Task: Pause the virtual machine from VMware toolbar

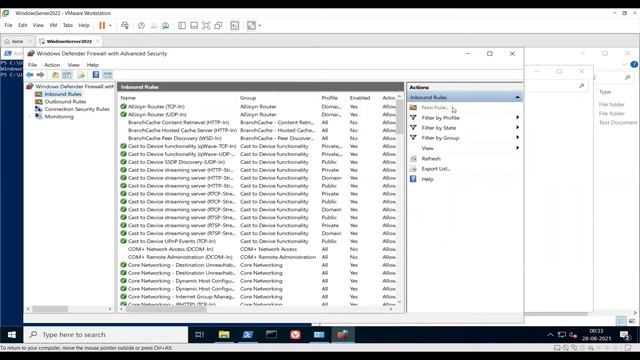Action: point(102,25)
